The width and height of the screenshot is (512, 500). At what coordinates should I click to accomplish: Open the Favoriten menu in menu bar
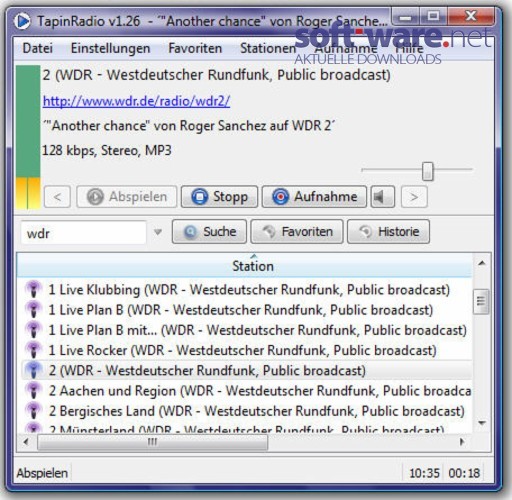[x=195, y=48]
